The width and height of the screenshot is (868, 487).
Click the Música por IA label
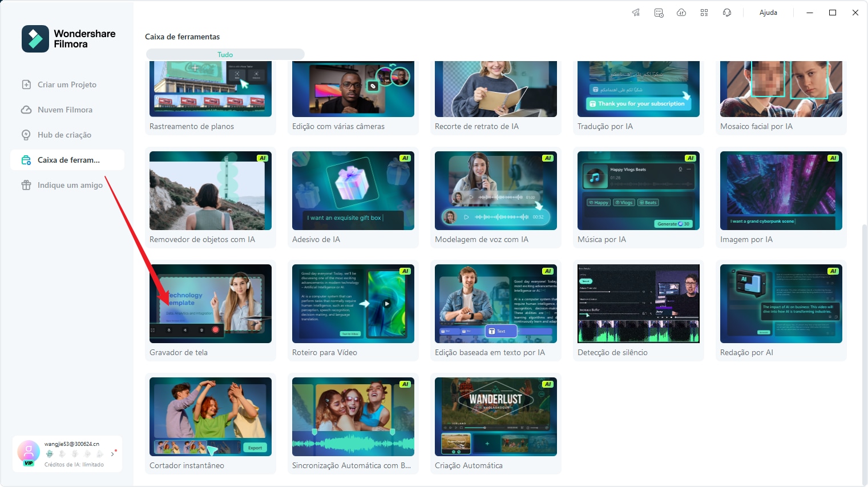(601, 239)
